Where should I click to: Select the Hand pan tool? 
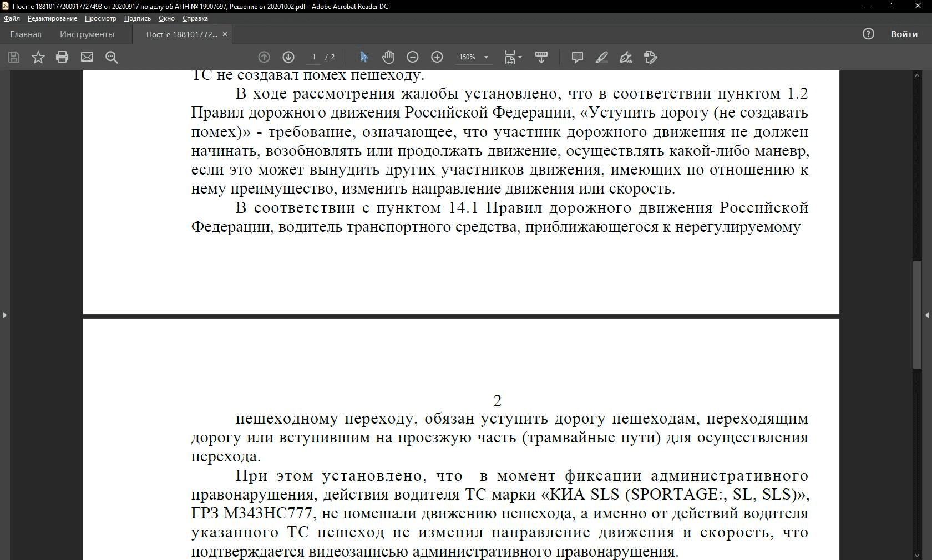388,57
